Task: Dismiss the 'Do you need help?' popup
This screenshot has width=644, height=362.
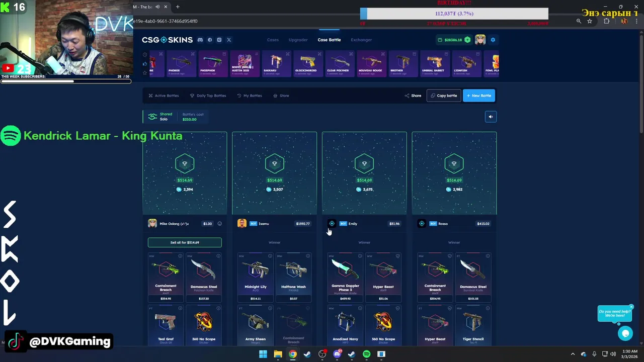Action: [631, 307]
